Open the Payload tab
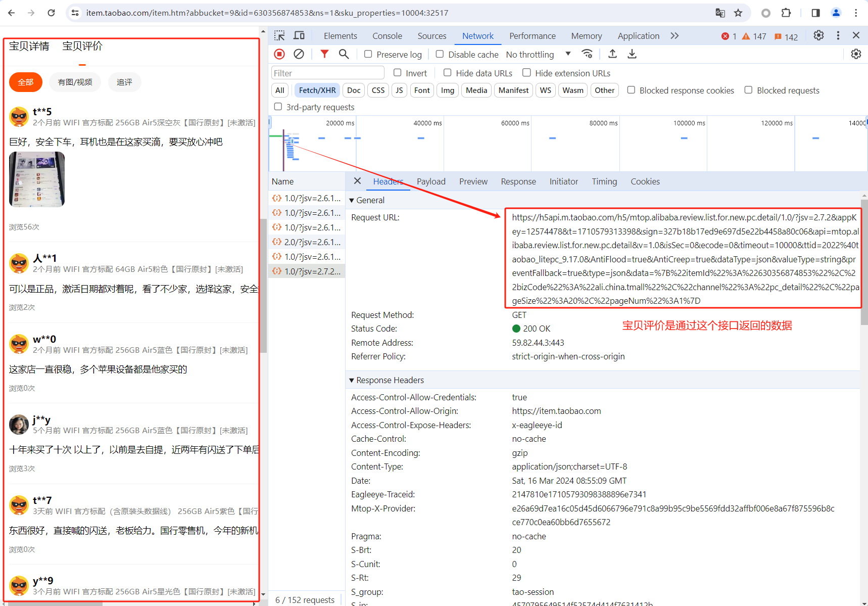 click(x=431, y=181)
